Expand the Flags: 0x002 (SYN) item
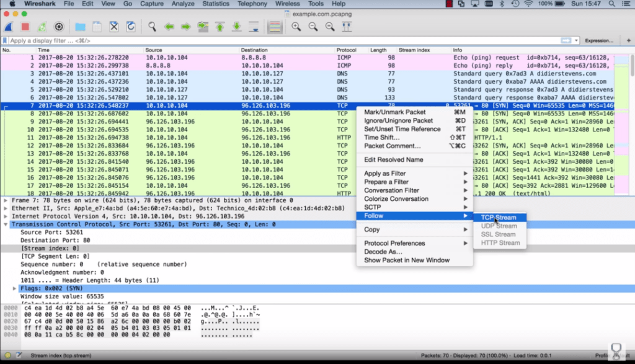635x364 pixels. click(15, 289)
